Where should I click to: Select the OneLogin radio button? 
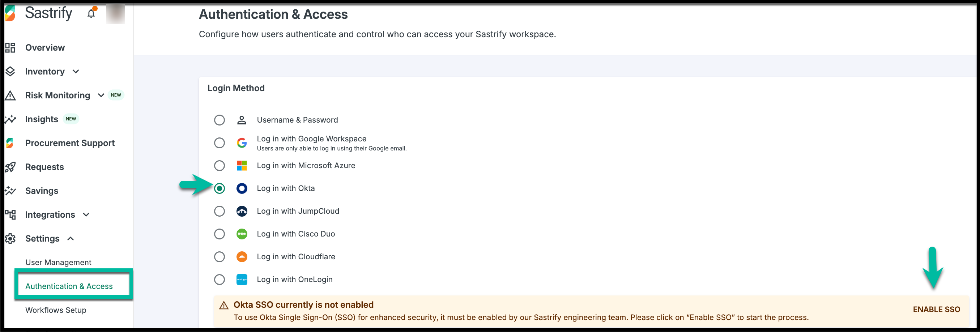(x=220, y=280)
